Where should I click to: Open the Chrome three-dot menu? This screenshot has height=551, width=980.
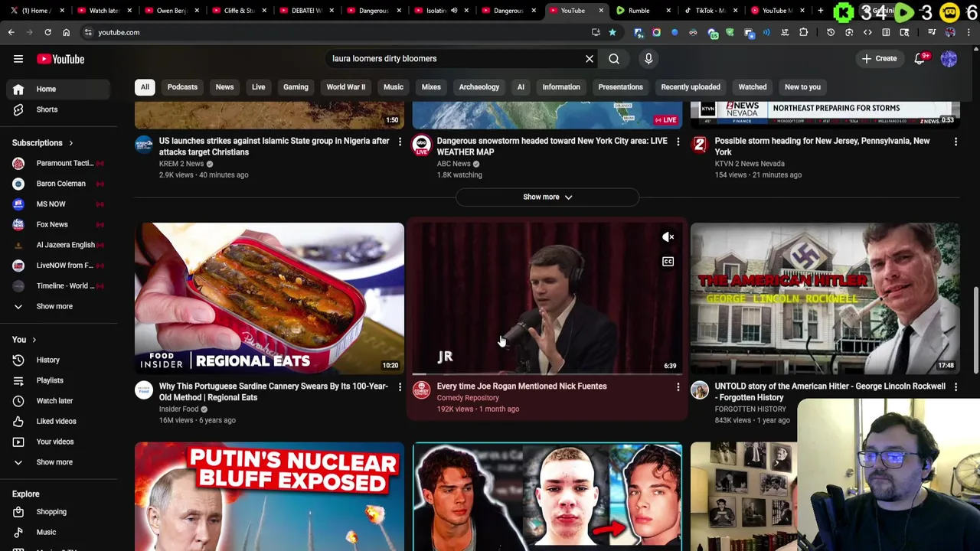coord(969,32)
